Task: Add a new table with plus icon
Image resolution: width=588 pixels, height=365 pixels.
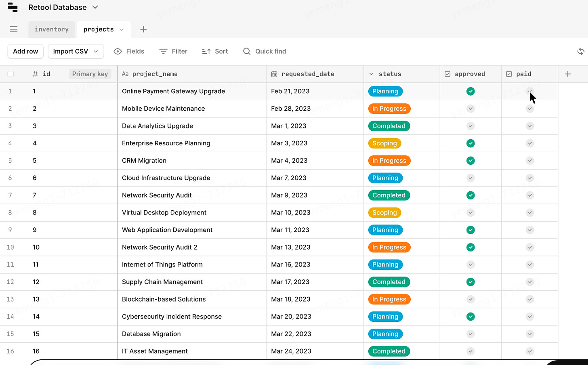Action: (x=143, y=29)
